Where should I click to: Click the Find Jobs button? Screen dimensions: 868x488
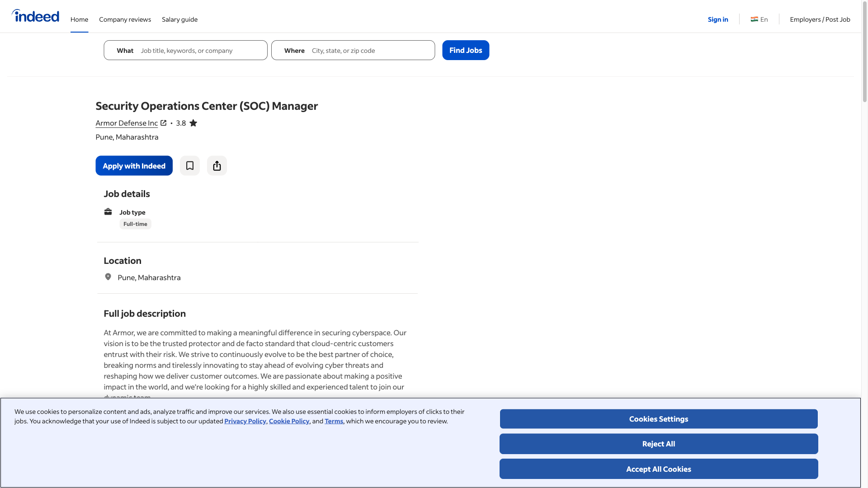(466, 50)
